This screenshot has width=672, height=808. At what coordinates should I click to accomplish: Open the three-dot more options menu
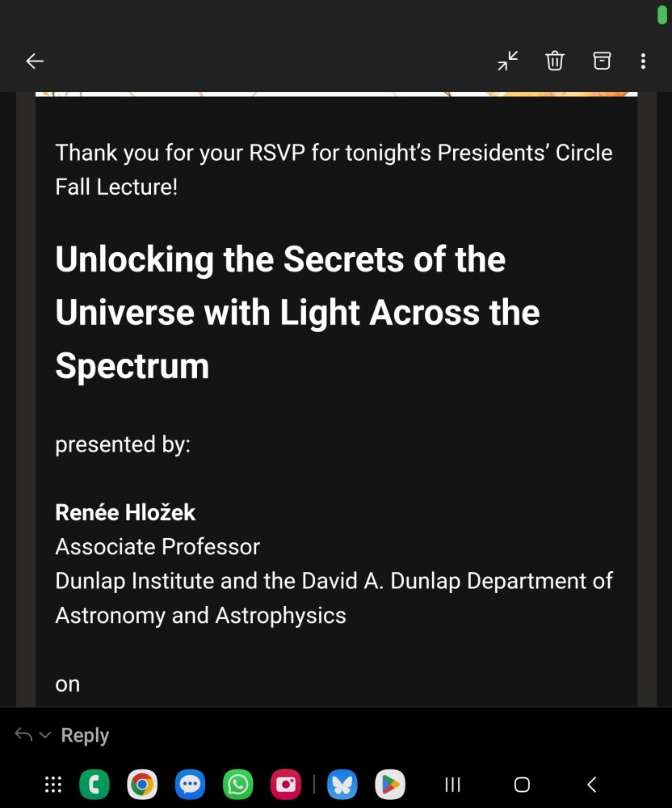(x=643, y=61)
